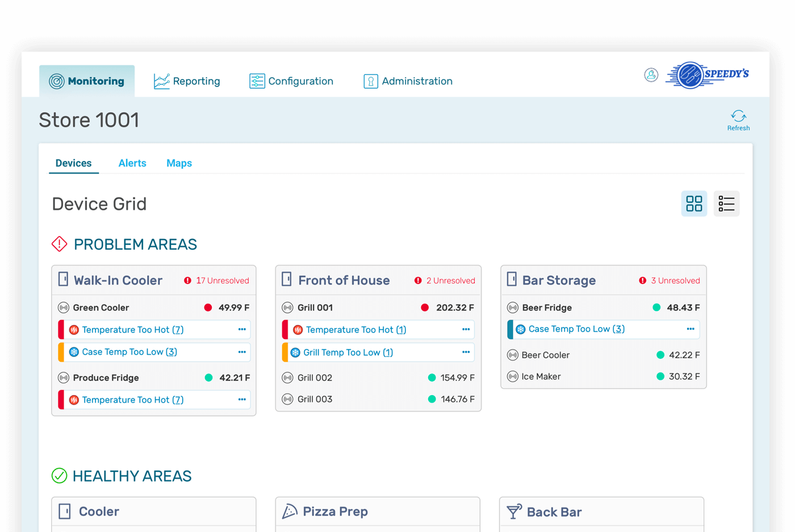Click the Produce Fridge green status dot
Viewport: 795px width, 532px height.
tap(208, 378)
